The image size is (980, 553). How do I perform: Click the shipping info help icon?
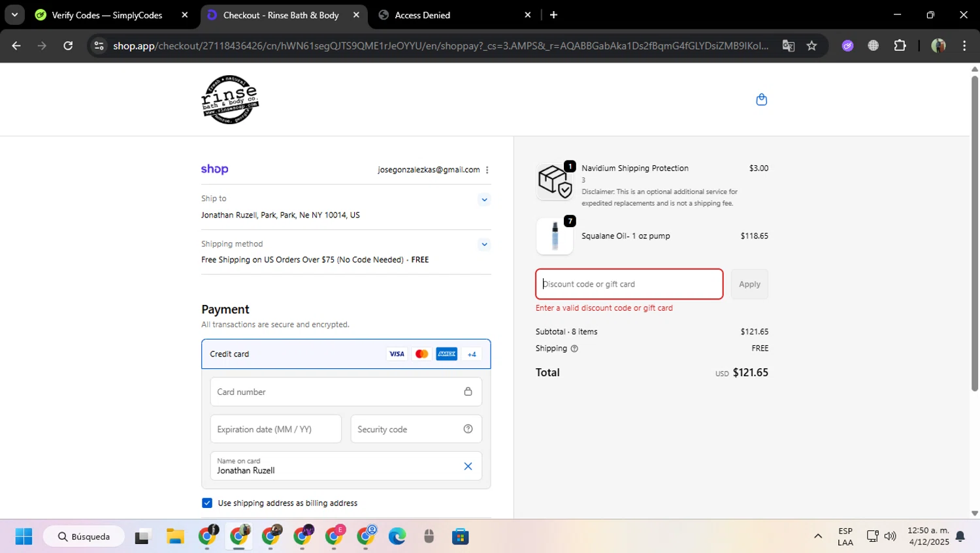[574, 349]
